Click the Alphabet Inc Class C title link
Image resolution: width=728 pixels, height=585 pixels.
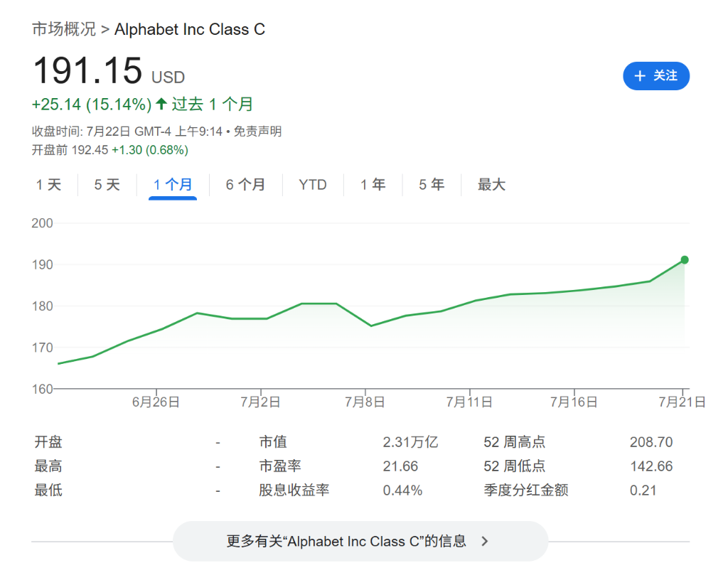(x=190, y=29)
